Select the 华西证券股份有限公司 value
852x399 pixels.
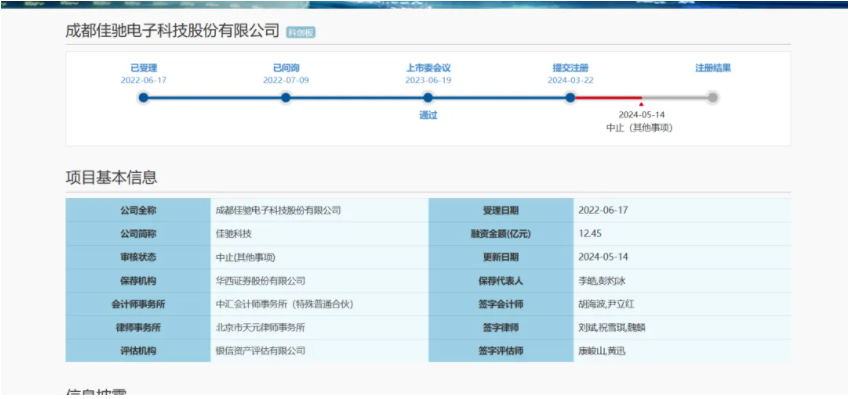click(x=260, y=281)
